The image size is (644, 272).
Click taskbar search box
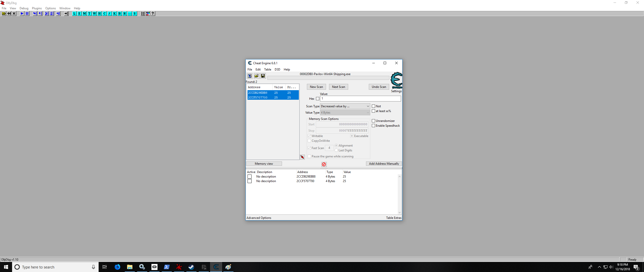[x=55, y=267]
